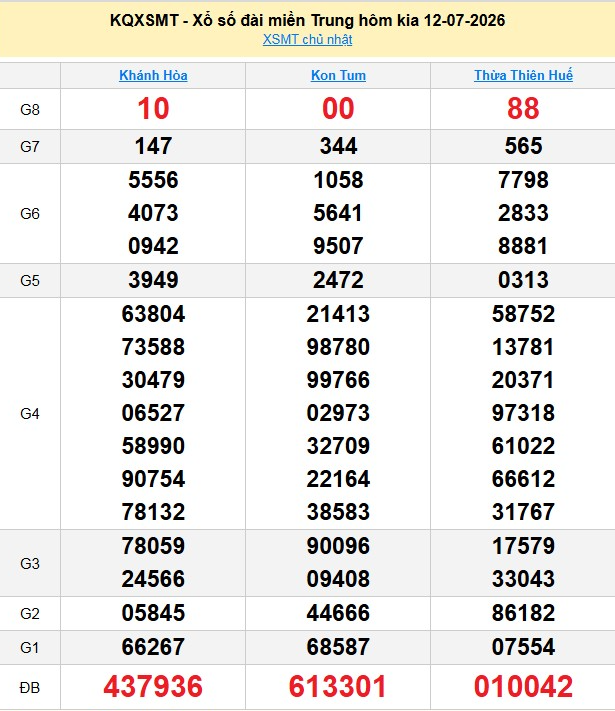Viewport: 615px width, 711px height.
Task: Open the Khánh Hòa province link
Action: click(x=153, y=75)
